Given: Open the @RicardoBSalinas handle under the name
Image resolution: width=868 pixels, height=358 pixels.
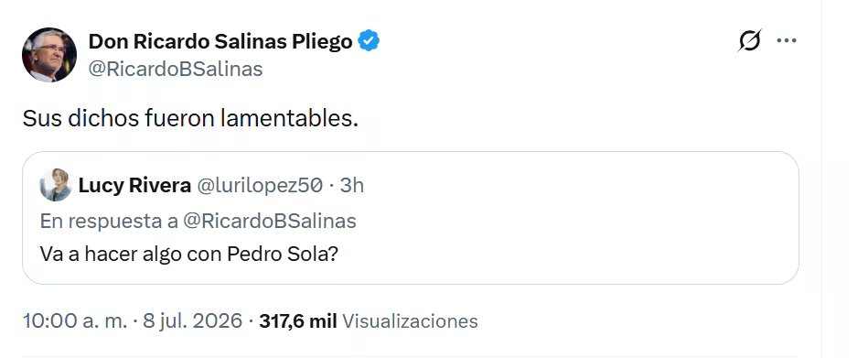Looking at the screenshot, I should 176,70.
